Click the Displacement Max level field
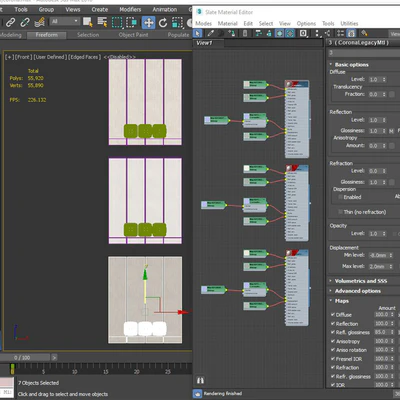This screenshot has width=400, height=400. [378, 266]
